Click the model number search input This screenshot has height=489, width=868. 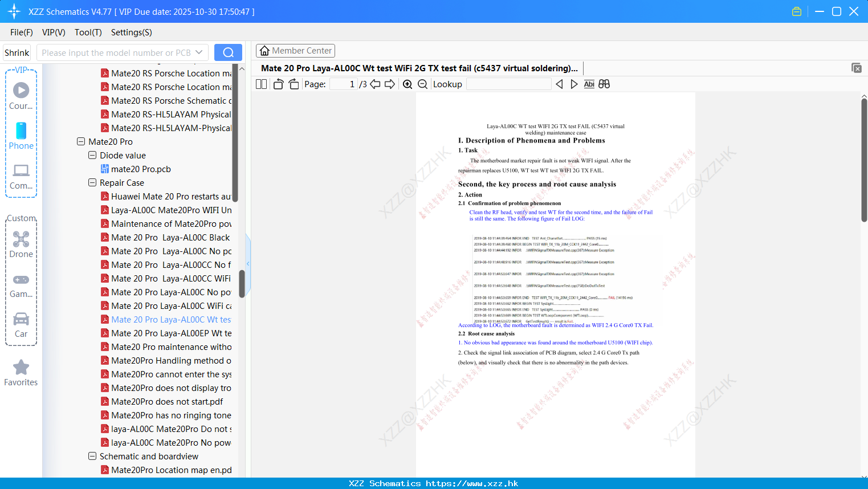click(116, 52)
